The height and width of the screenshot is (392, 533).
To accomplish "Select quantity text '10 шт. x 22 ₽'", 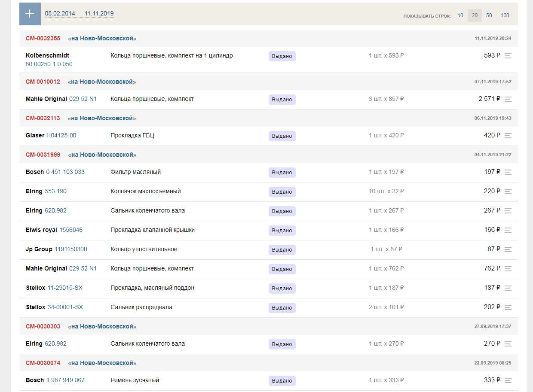I will click(386, 191).
